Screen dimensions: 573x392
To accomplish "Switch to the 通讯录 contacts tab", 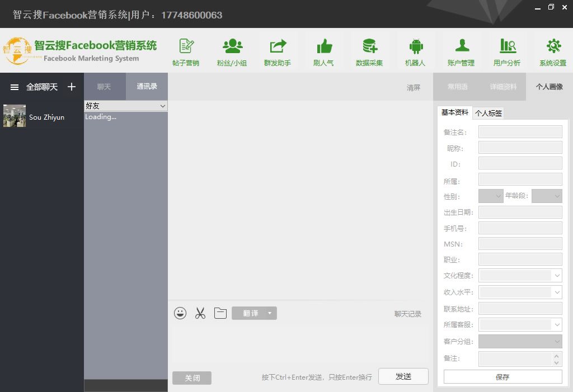I will [x=147, y=87].
